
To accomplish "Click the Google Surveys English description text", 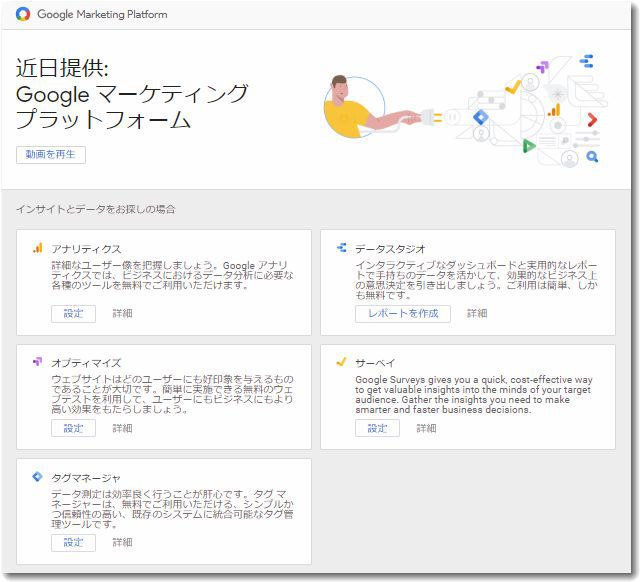I will click(473, 394).
